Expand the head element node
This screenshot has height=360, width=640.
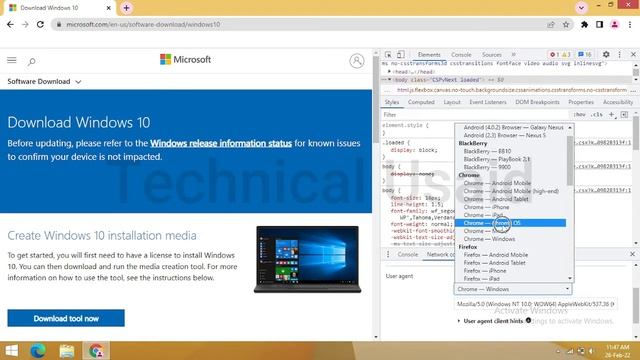(x=389, y=72)
